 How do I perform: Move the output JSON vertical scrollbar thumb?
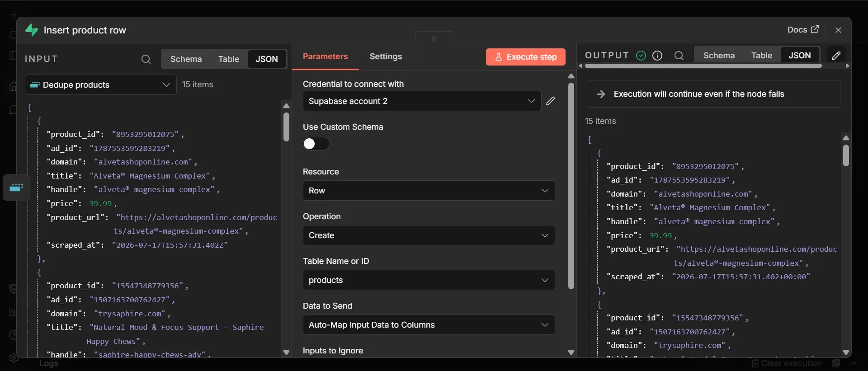pos(846,155)
